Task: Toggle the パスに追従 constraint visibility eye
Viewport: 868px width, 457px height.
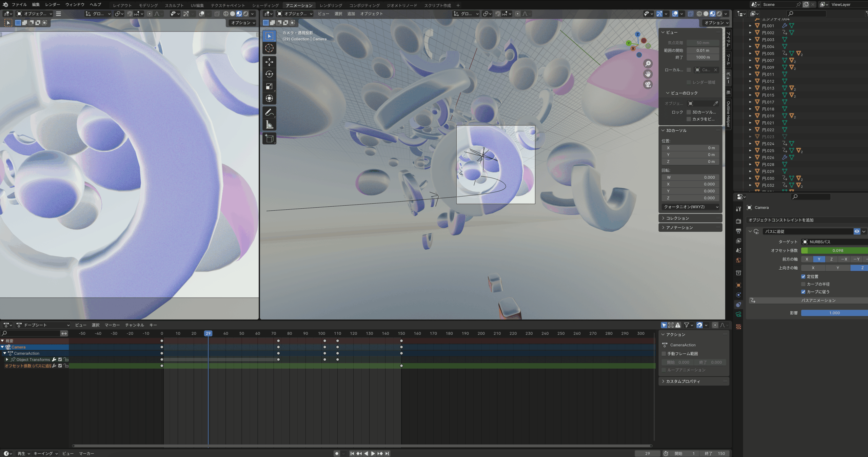Action: tap(857, 231)
